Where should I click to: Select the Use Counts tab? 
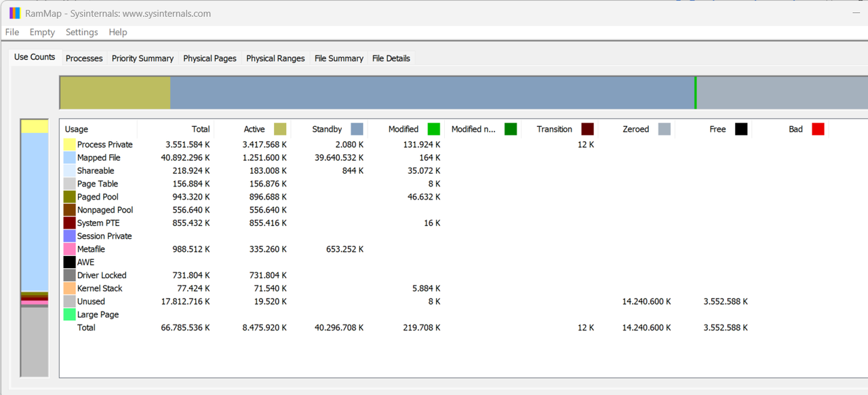point(35,57)
